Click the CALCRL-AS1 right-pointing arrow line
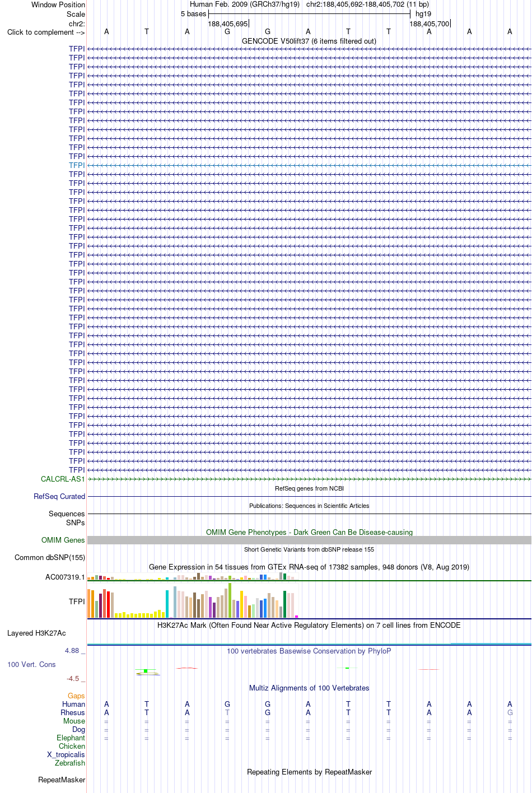 tap(309, 479)
